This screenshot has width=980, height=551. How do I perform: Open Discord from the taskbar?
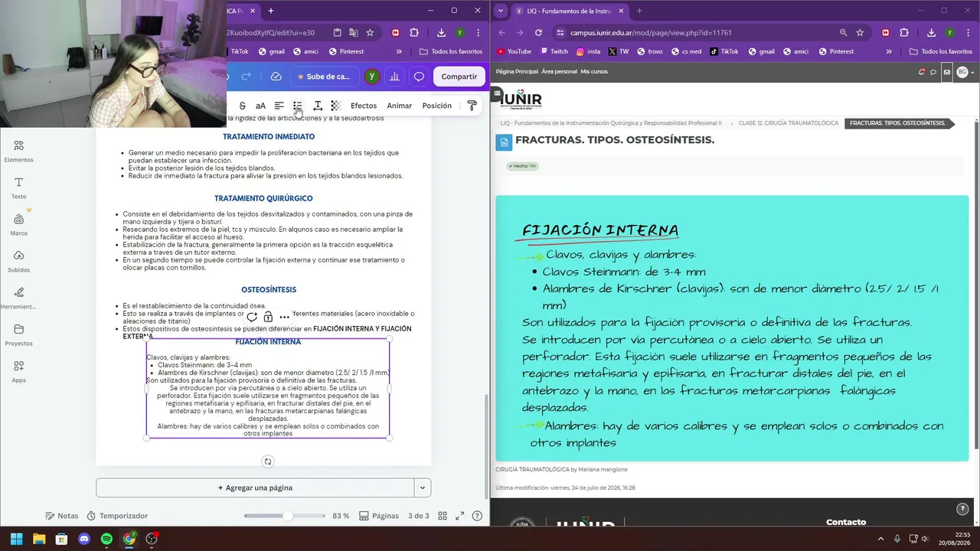(x=84, y=539)
